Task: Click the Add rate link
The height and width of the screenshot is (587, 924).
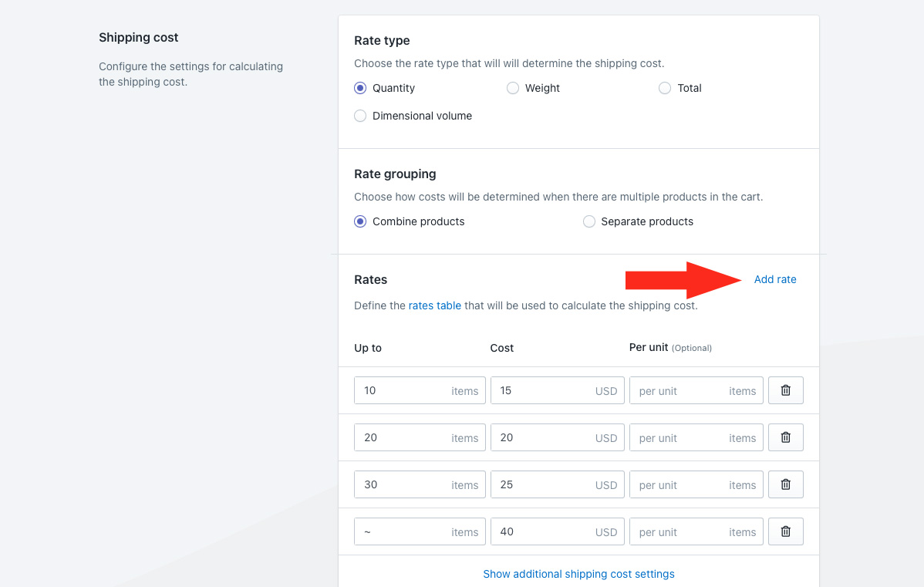Action: click(x=775, y=279)
